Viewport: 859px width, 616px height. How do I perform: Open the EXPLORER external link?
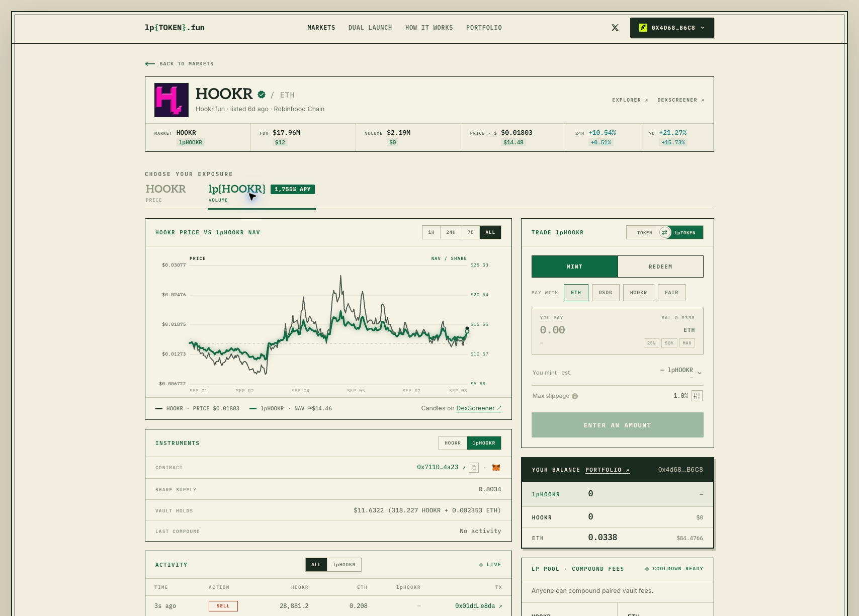pyautogui.click(x=630, y=100)
